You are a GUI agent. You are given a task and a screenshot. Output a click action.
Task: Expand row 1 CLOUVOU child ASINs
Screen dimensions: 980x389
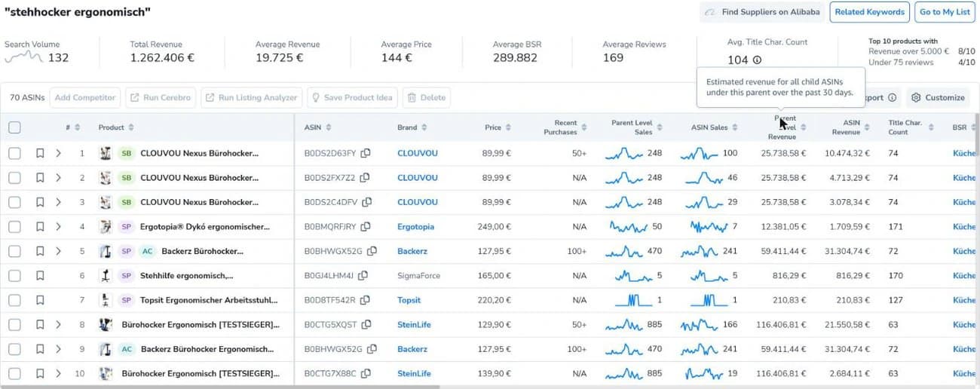[58, 153]
